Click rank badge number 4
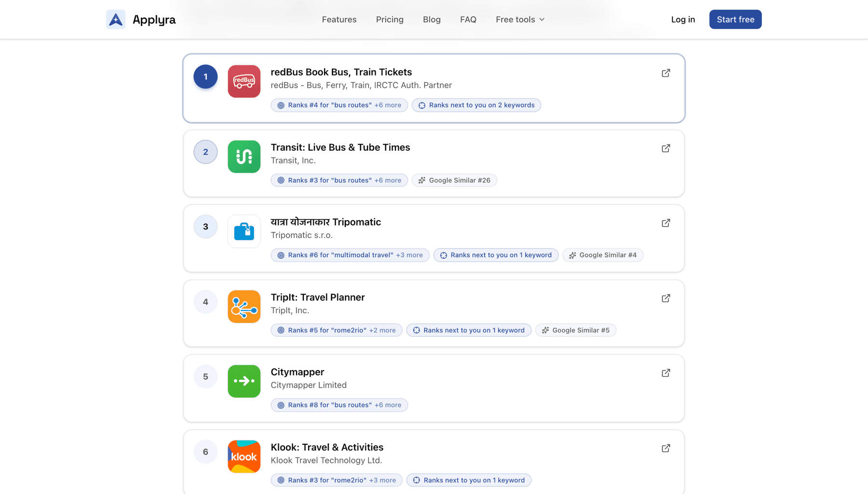Viewport: 868px width, 494px height. (x=205, y=302)
